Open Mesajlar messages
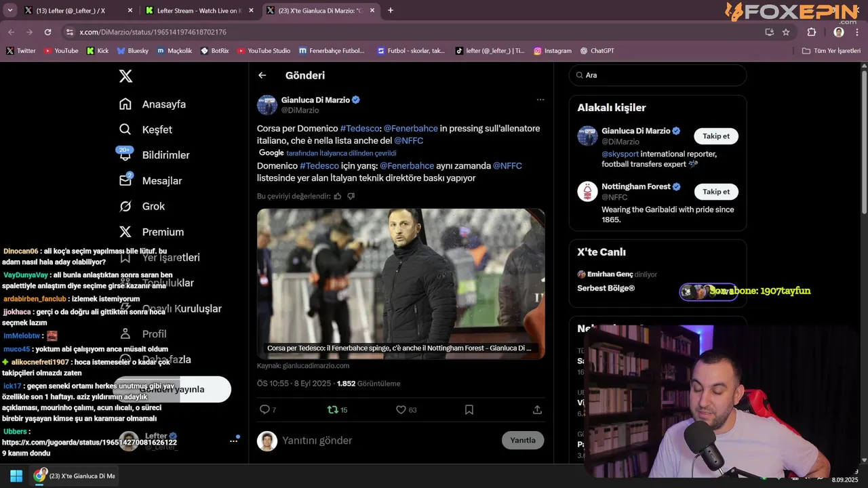This screenshot has width=868, height=488. pyautogui.click(x=150, y=181)
